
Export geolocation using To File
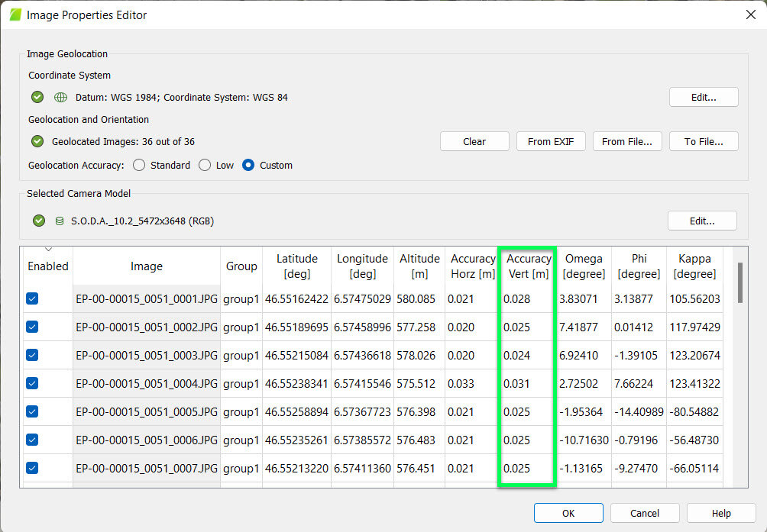[703, 140]
